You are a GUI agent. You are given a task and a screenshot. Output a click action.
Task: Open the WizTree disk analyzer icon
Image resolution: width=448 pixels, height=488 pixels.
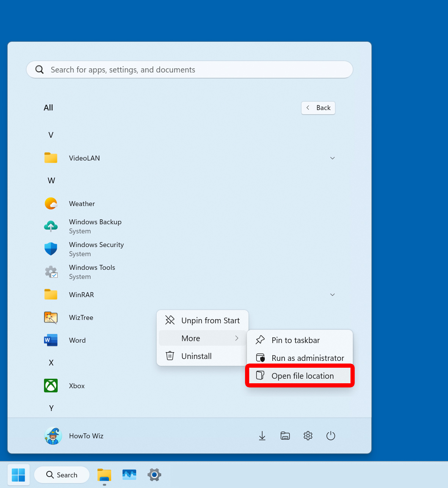pos(51,318)
